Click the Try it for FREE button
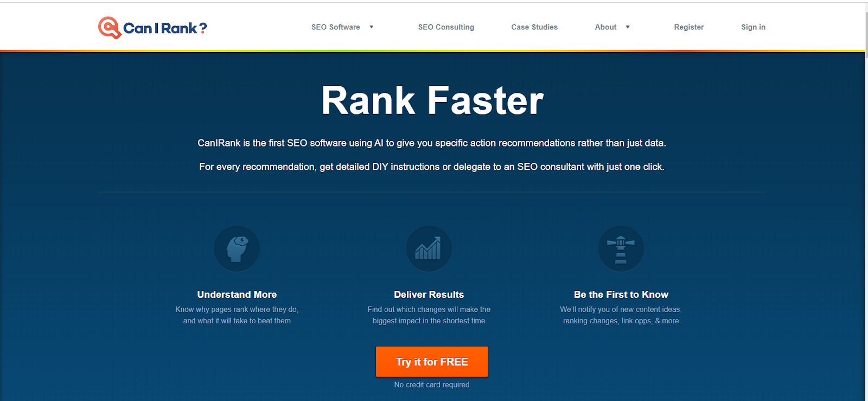The width and height of the screenshot is (868, 401). (x=432, y=362)
